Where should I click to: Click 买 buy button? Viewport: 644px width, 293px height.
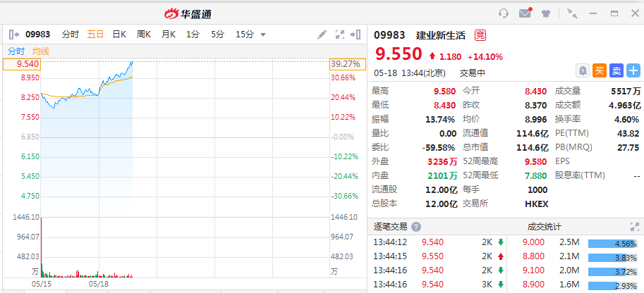click(600, 70)
